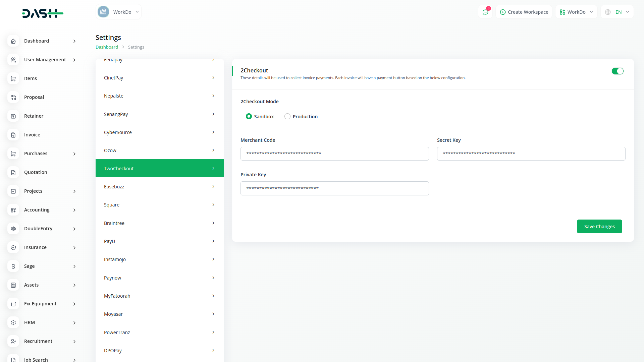Expand the Dashboard menu chevron
This screenshot has height=362, width=644.
(x=74, y=41)
